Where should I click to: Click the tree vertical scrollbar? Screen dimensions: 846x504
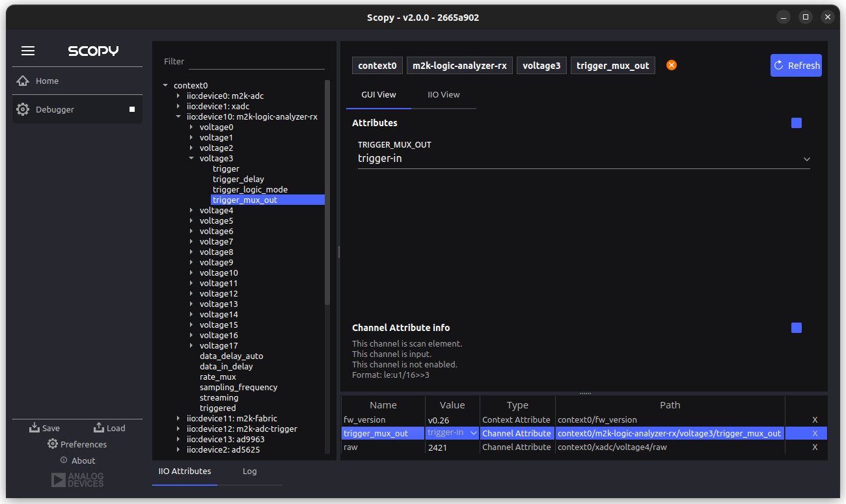[x=327, y=192]
